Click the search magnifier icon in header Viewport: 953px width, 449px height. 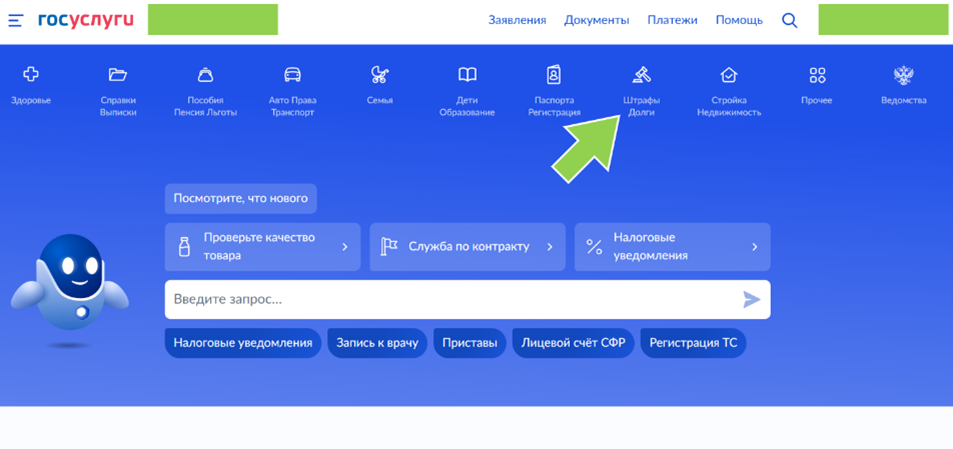(x=789, y=20)
